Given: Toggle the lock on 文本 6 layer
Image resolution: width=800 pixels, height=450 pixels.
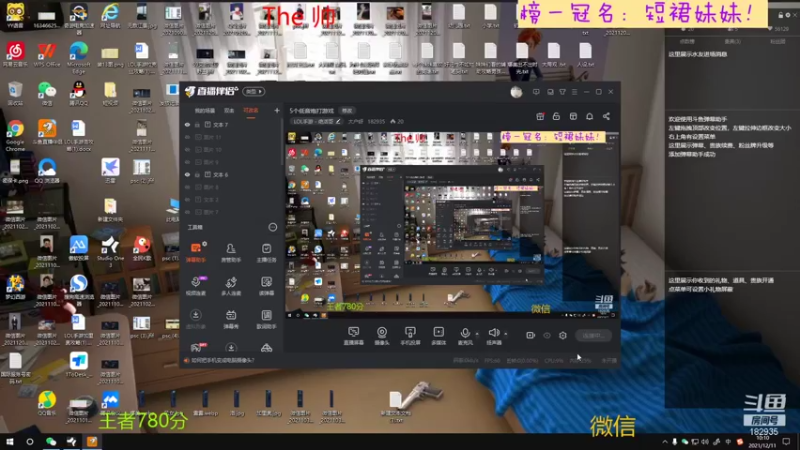Looking at the screenshot, I should tap(197, 174).
